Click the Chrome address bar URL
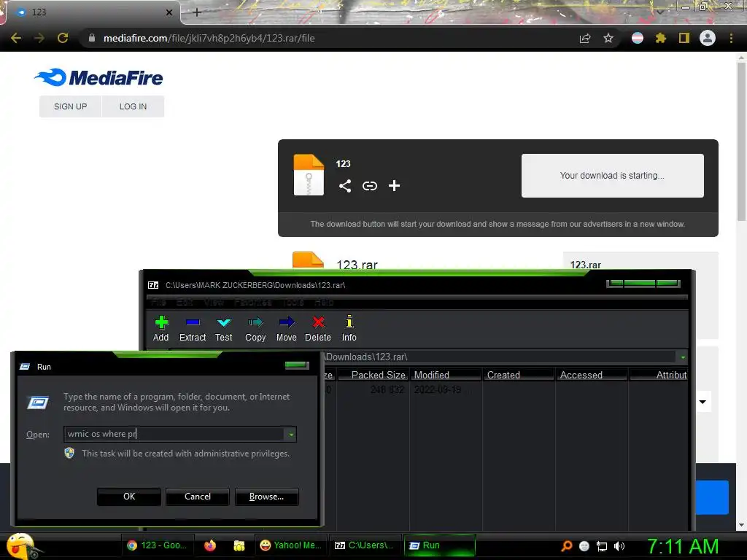The height and width of the screenshot is (560, 747). click(209, 38)
